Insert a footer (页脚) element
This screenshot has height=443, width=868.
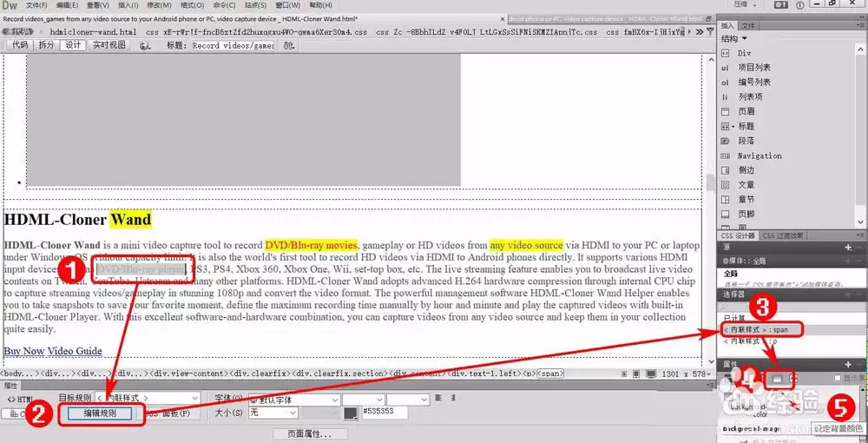pos(746,214)
